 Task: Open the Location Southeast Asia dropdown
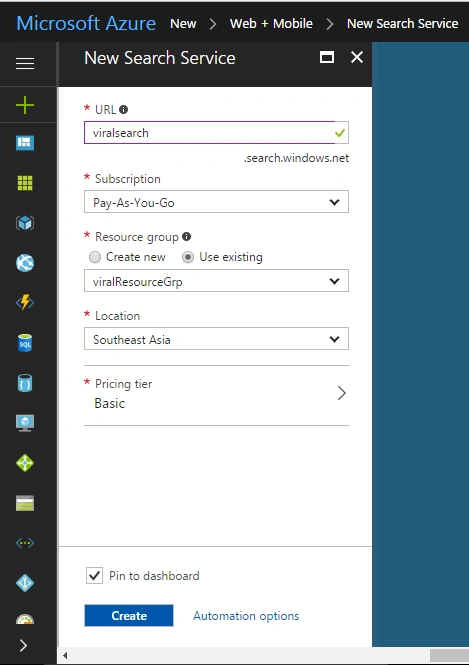(216, 339)
